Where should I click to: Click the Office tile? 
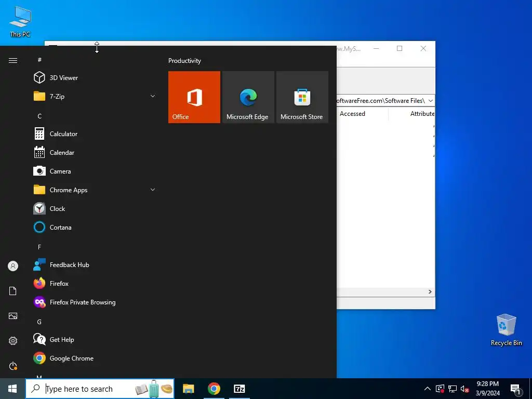pos(194,97)
